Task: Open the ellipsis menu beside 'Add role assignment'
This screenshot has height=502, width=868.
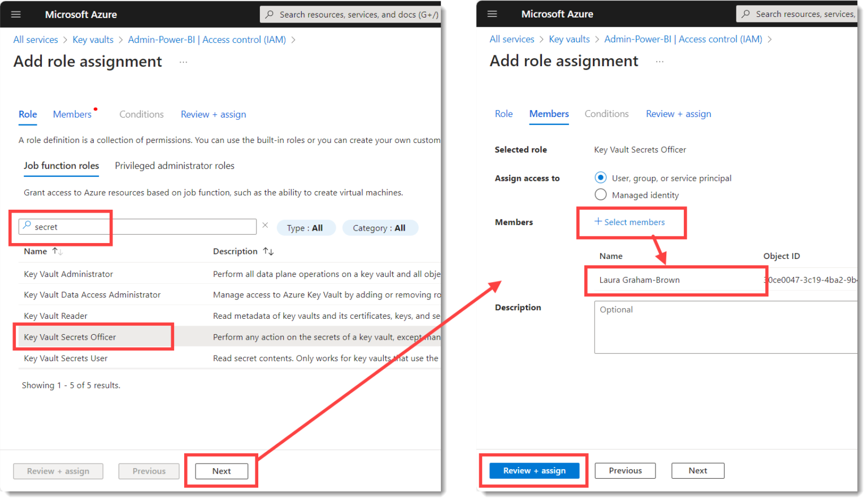Action: pyautogui.click(x=183, y=62)
